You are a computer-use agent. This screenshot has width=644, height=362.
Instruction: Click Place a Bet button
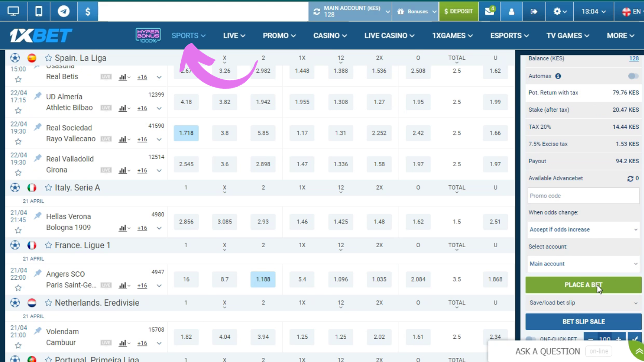click(x=584, y=285)
